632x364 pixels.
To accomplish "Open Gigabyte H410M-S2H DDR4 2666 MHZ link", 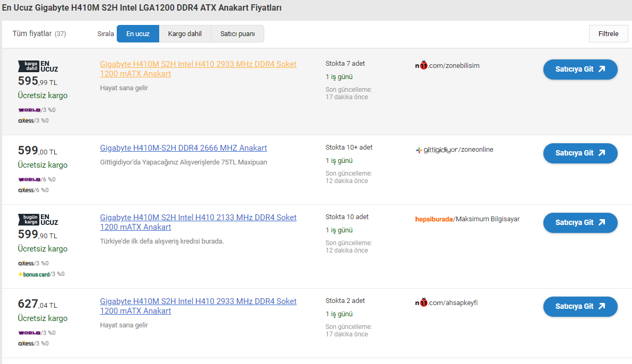I will 183,148.
